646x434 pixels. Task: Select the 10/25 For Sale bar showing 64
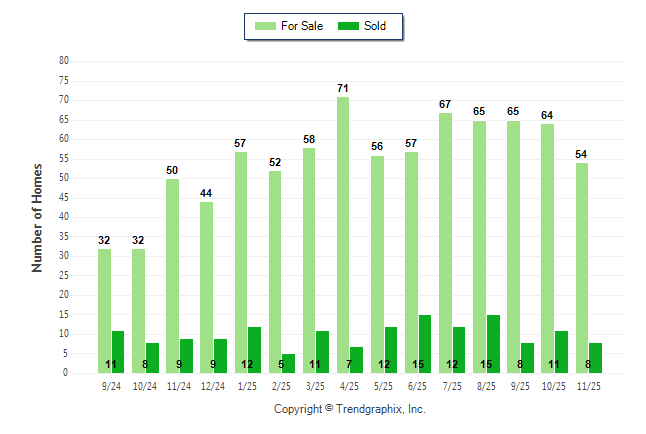tap(548, 249)
